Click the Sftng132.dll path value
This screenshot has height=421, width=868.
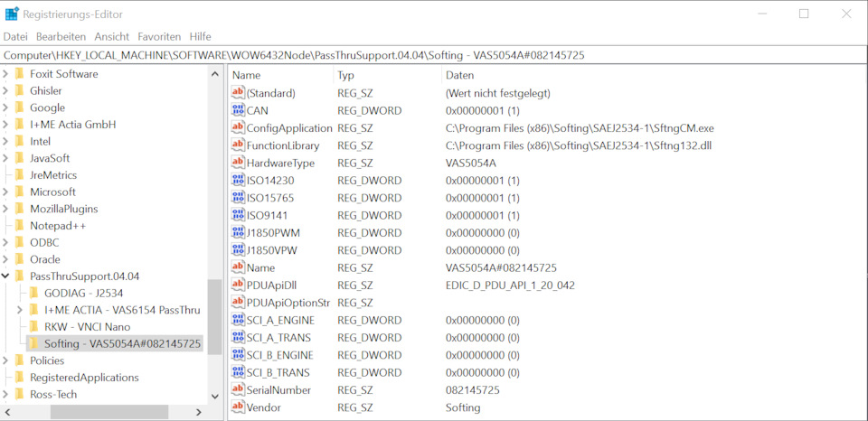click(x=578, y=145)
